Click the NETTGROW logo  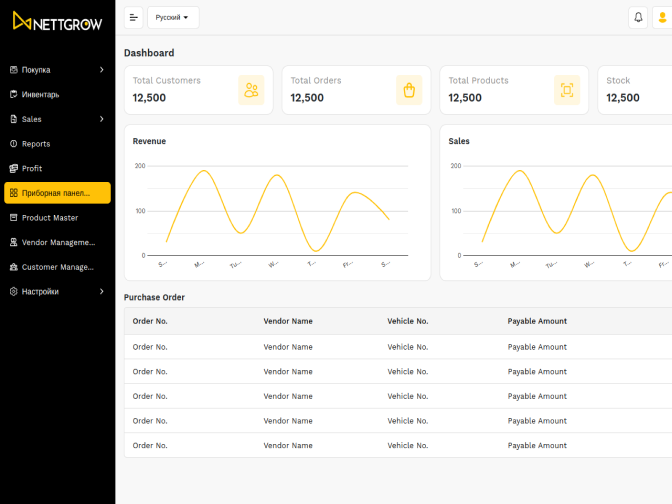click(57, 21)
